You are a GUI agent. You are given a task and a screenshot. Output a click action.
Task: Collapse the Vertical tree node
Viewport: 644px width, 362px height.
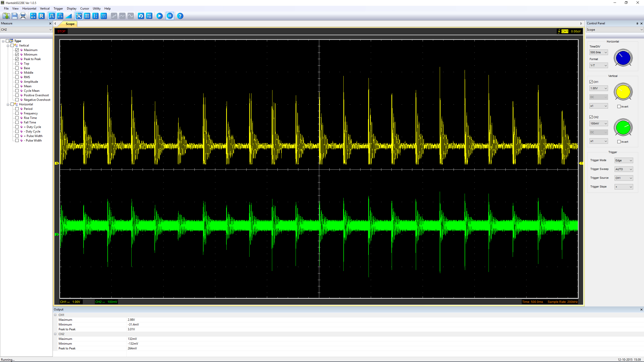8,46
